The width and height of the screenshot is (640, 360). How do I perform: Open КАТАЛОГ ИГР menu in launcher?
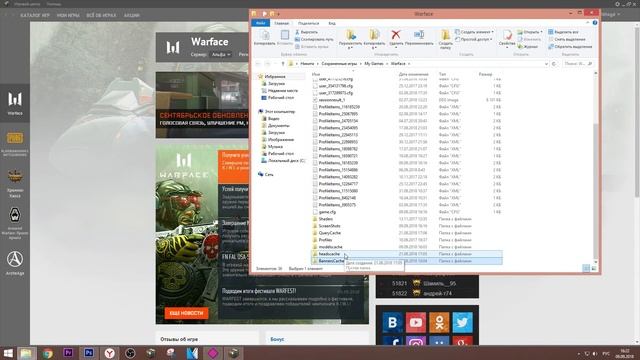tap(35, 15)
